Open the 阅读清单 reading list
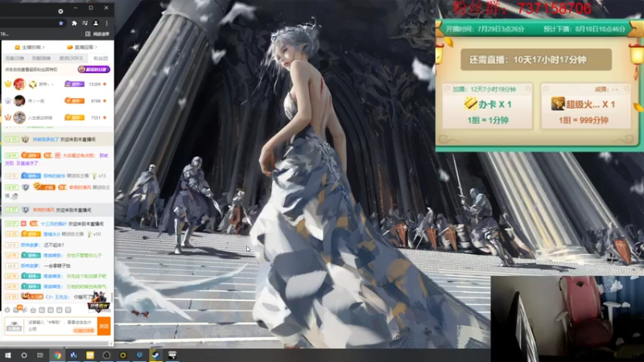This screenshot has width=644, height=362. 97,34
